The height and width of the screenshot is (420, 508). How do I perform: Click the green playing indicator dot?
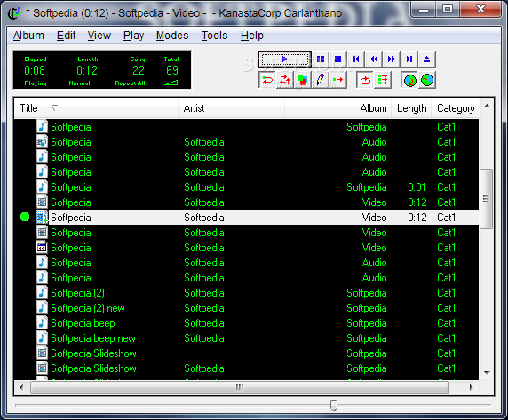pos(25,217)
